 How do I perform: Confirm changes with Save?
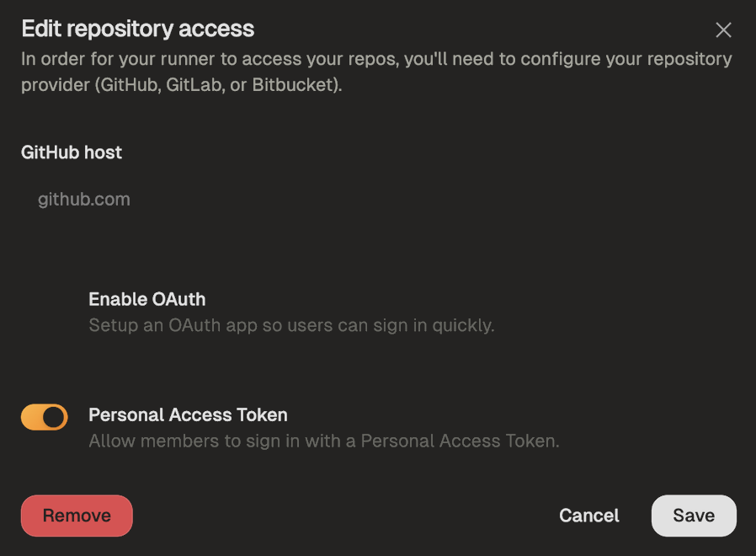click(x=693, y=516)
